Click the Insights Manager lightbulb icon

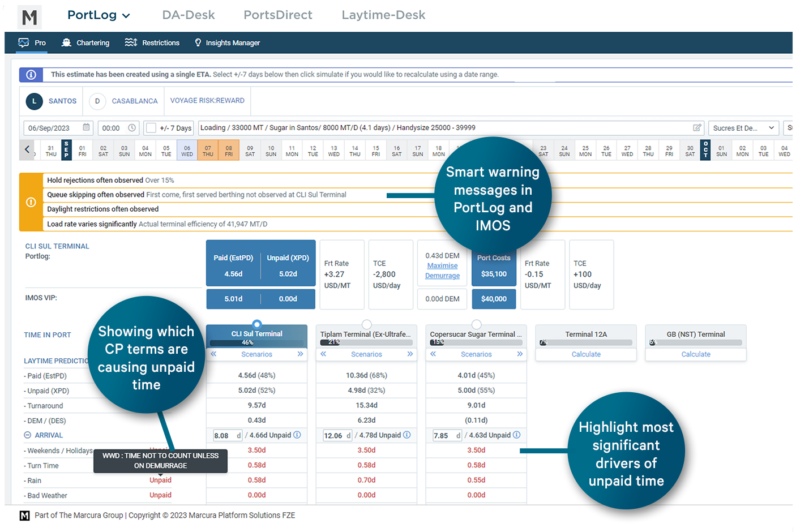(198, 42)
